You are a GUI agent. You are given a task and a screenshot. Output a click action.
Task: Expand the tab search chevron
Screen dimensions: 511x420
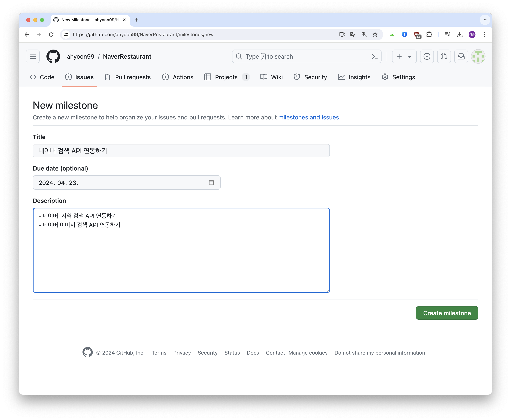point(485,20)
